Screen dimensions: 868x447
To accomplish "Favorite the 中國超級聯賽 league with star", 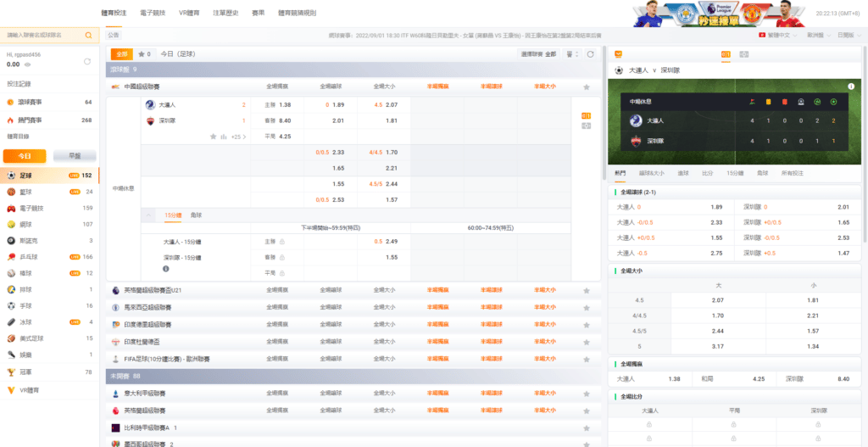I will [x=586, y=87].
